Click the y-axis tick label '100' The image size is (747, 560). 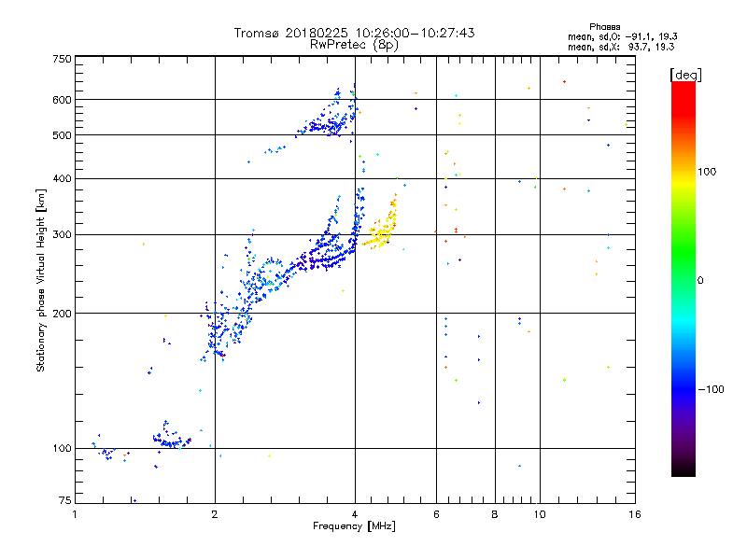tap(62, 449)
